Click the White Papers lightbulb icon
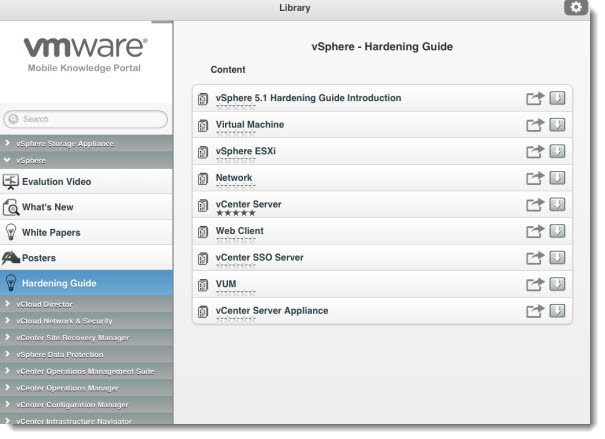Screen dimensions: 605x439 11,233
